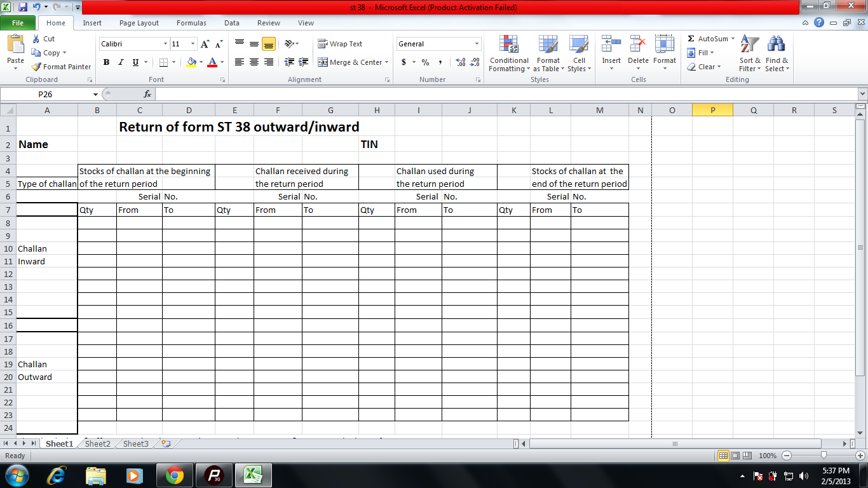The height and width of the screenshot is (488, 868).
Task: Open Conditional Formatting menu
Action: (x=509, y=54)
